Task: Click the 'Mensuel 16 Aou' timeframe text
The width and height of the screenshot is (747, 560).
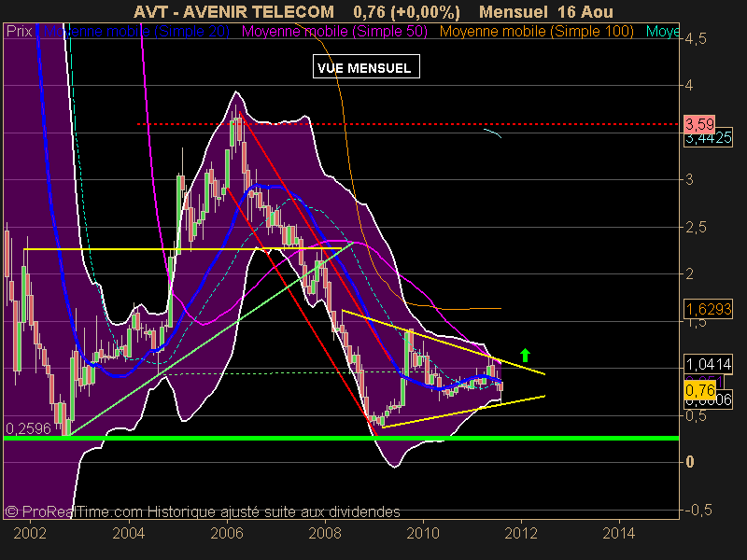Action: (546, 11)
